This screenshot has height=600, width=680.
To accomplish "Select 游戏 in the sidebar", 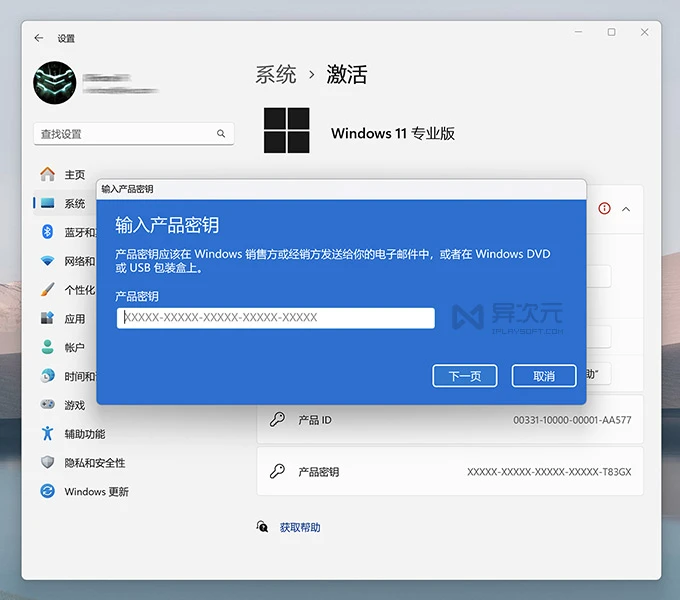I will [x=75, y=405].
